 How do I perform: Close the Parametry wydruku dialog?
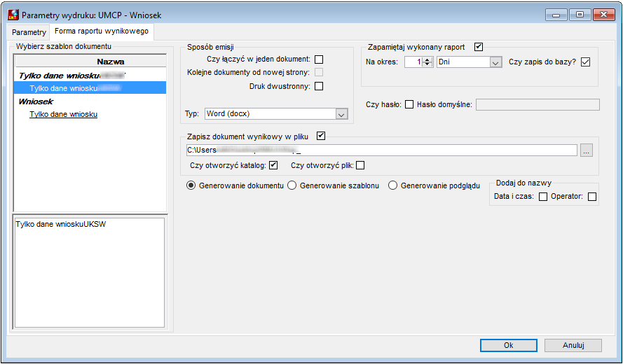pos(603,15)
